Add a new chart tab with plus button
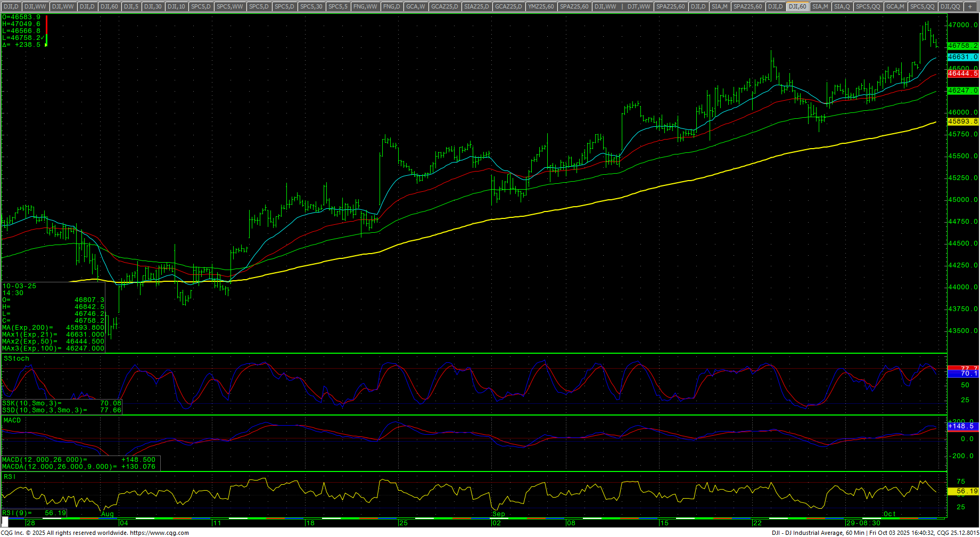Screen dimensions: 980x537 point(970,6)
